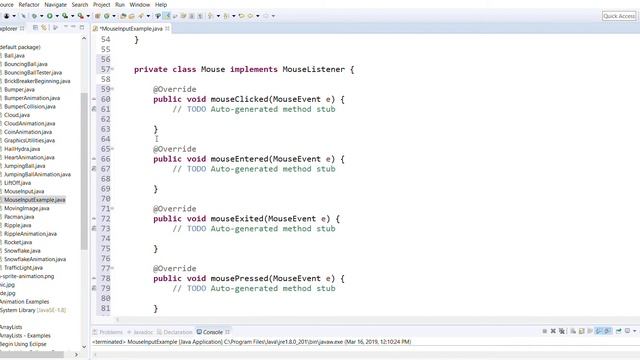640x360 pixels.
Task: Select TrafficLight.java in Package Explorer
Action: [23, 268]
